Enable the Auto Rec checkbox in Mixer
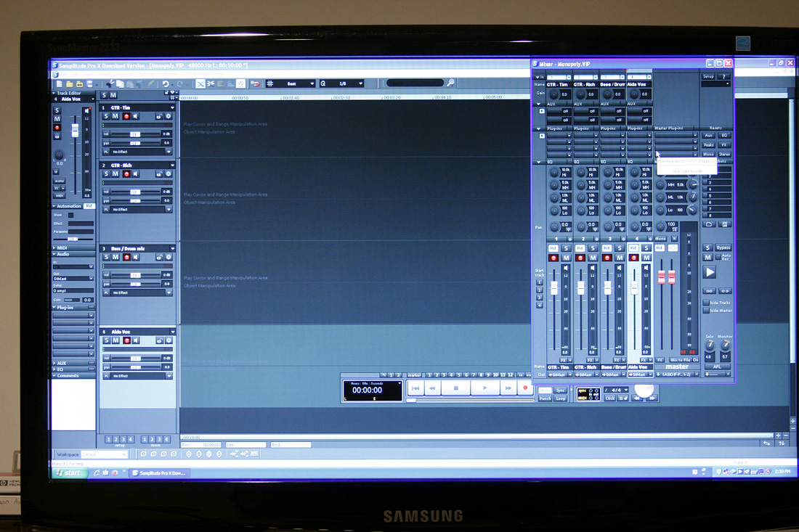This screenshot has width=799, height=532. 718,257
